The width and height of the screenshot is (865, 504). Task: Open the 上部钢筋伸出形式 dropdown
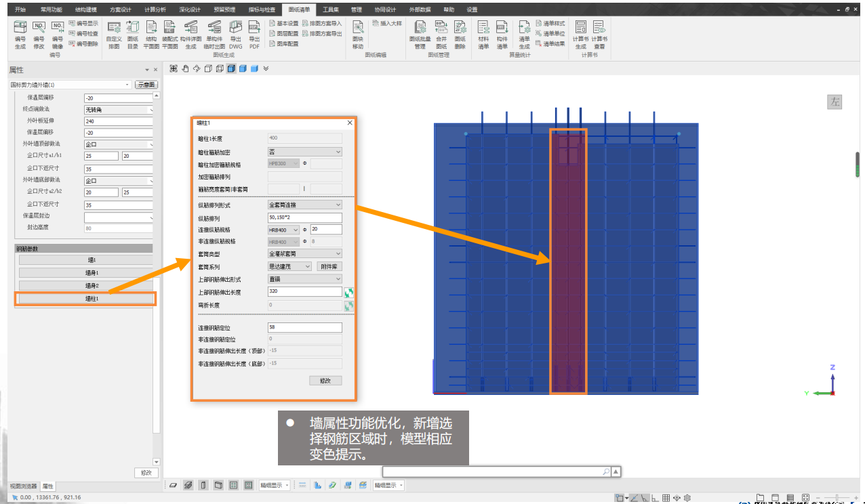305,279
